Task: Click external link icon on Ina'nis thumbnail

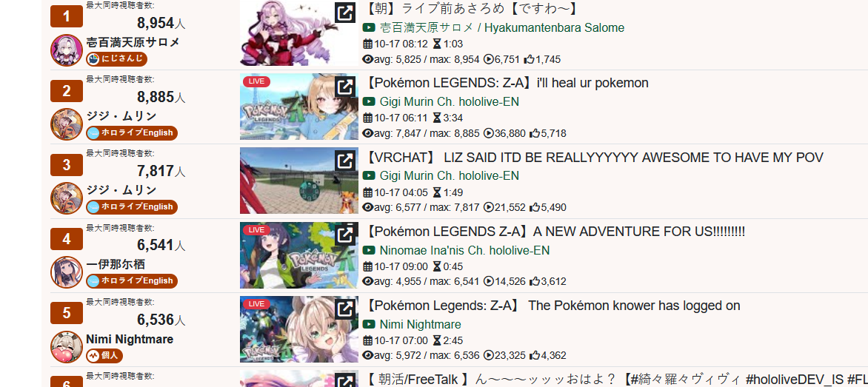Action: click(x=345, y=235)
